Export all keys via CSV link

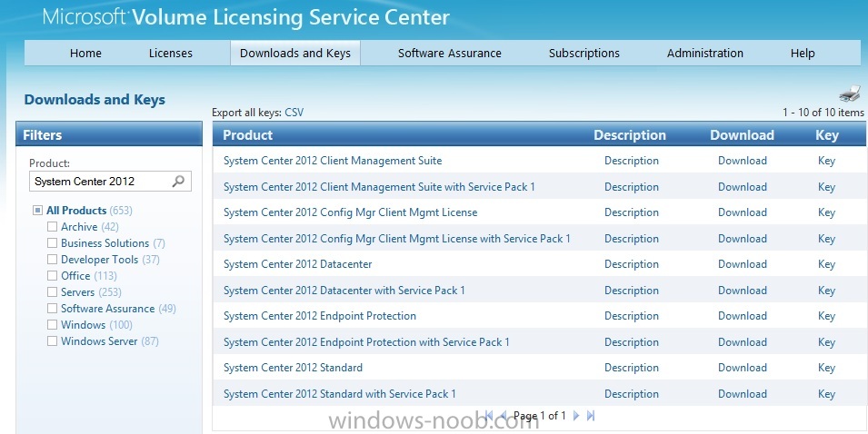pos(294,113)
